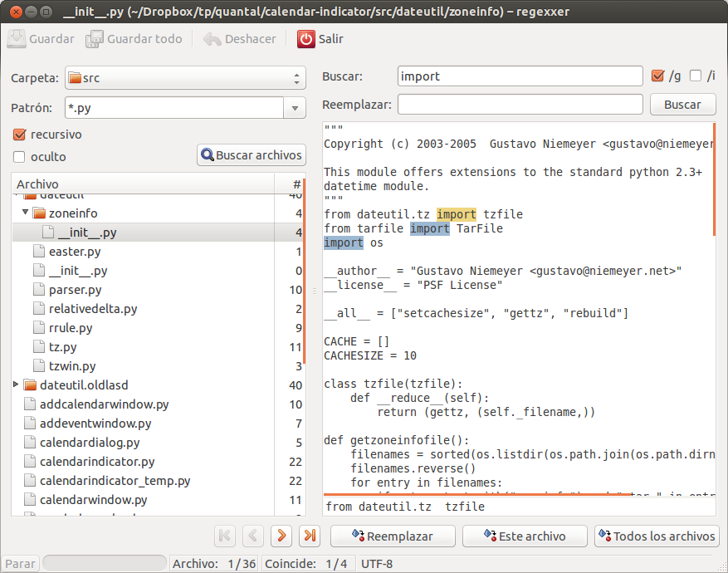Focus the Buscar search field with import
This screenshot has height=573, width=728.
(x=520, y=76)
